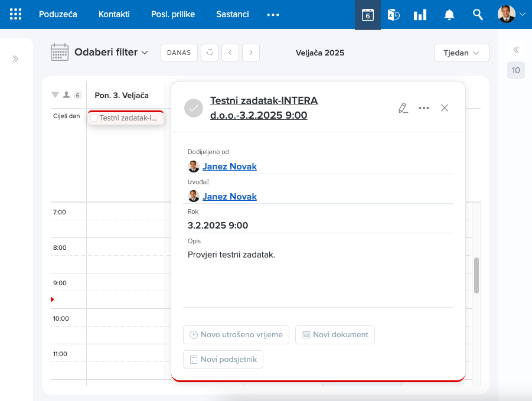Open the Sastanci menu item

pyautogui.click(x=232, y=14)
